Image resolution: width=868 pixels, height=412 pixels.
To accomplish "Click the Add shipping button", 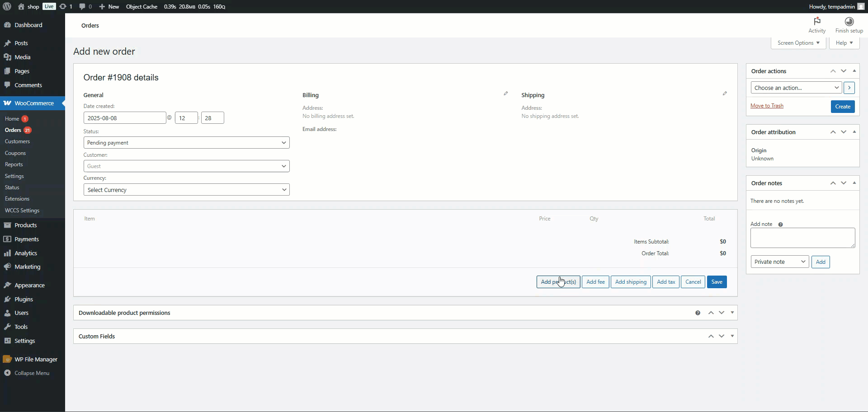I will pyautogui.click(x=630, y=282).
